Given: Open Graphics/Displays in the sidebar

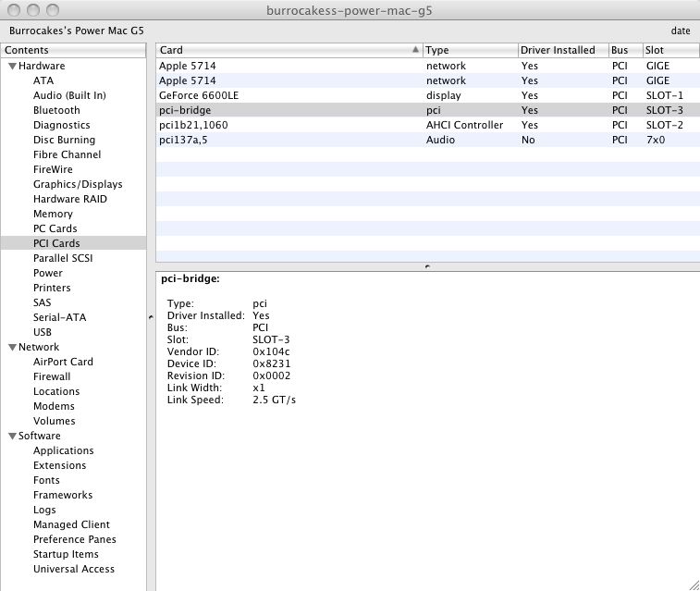Looking at the screenshot, I should pyautogui.click(x=78, y=184).
